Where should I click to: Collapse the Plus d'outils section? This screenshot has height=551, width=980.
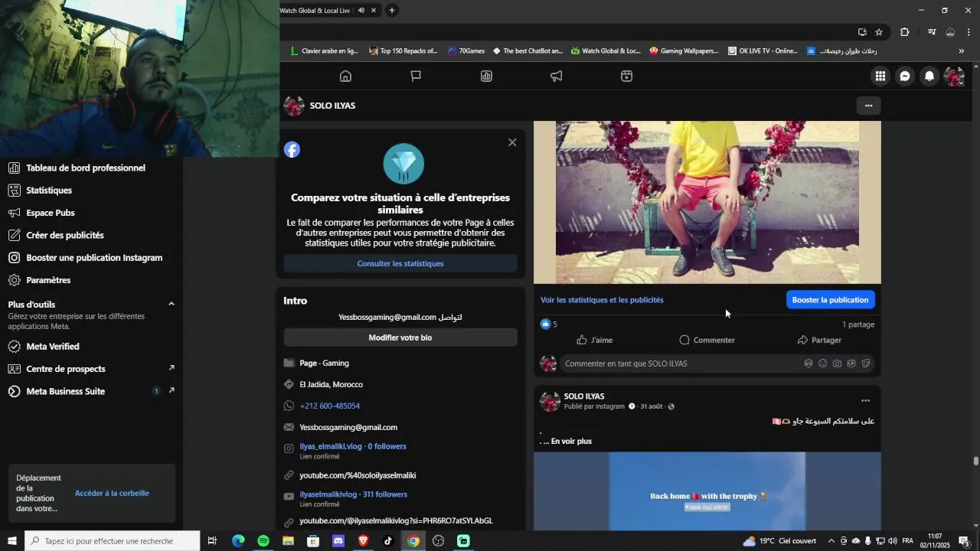171,305
